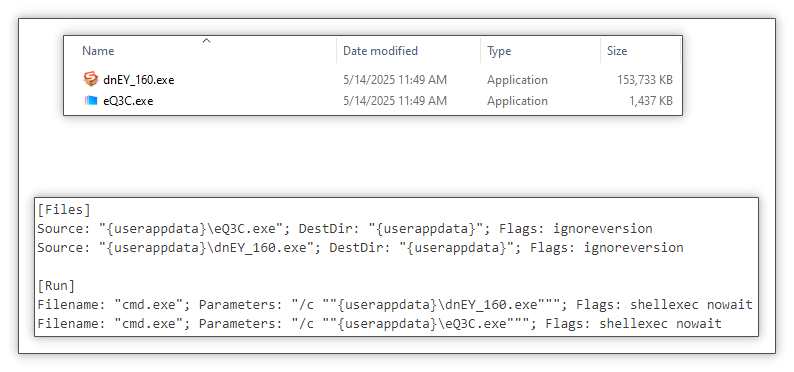Click the 1,437 KB size value

[x=651, y=101]
